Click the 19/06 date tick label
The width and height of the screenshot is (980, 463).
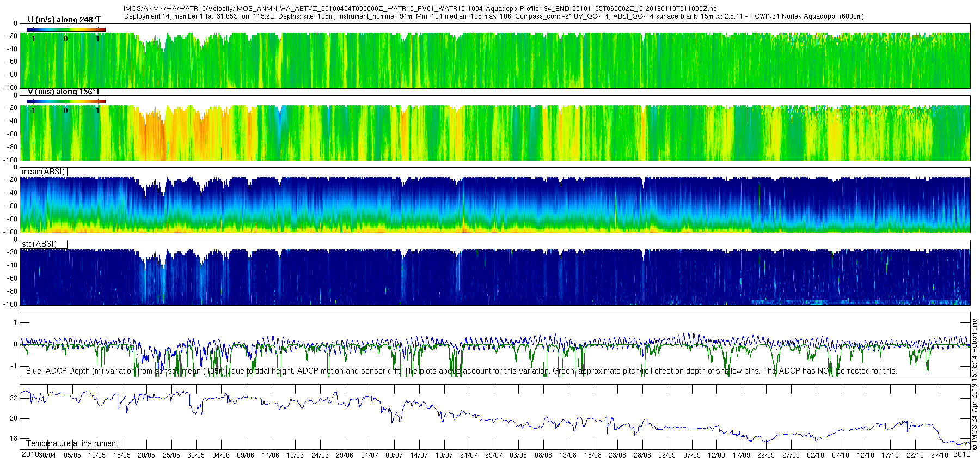(295, 455)
